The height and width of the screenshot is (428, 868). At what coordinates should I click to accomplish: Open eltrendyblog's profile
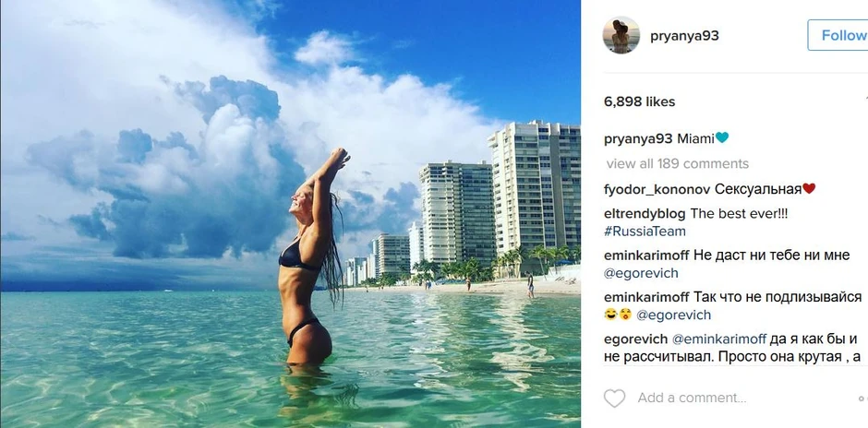coord(645,214)
